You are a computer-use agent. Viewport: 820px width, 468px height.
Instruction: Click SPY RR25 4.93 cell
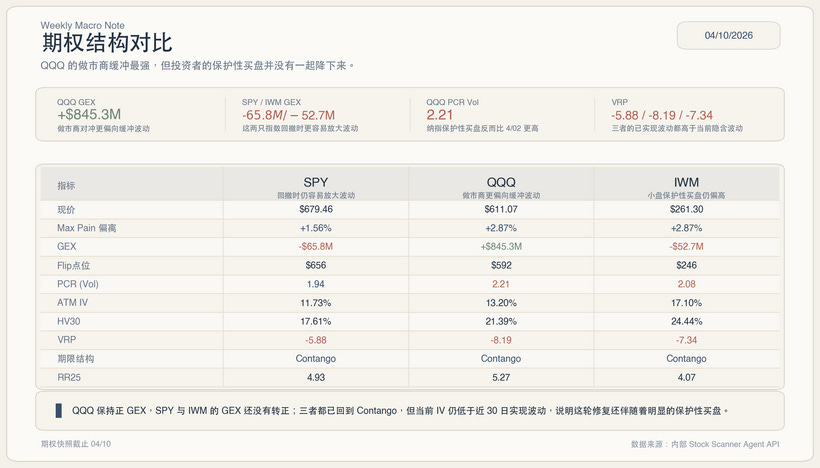coord(316,377)
